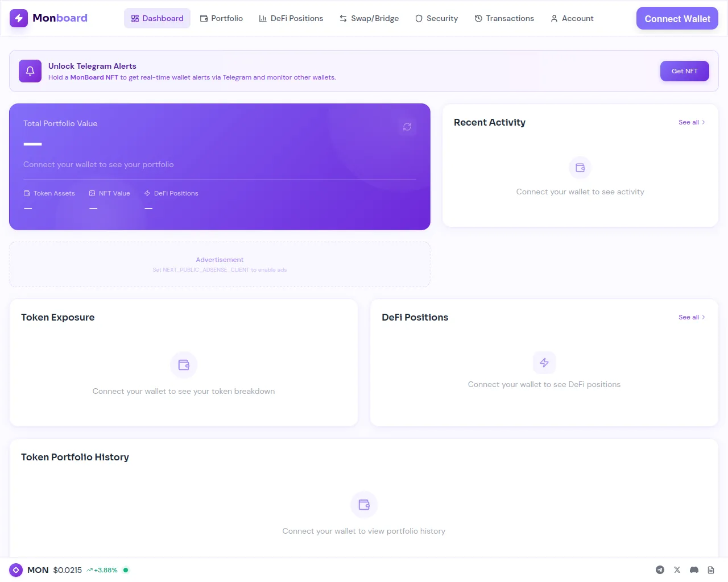
Task: Click the Get NFT button
Action: tap(684, 71)
